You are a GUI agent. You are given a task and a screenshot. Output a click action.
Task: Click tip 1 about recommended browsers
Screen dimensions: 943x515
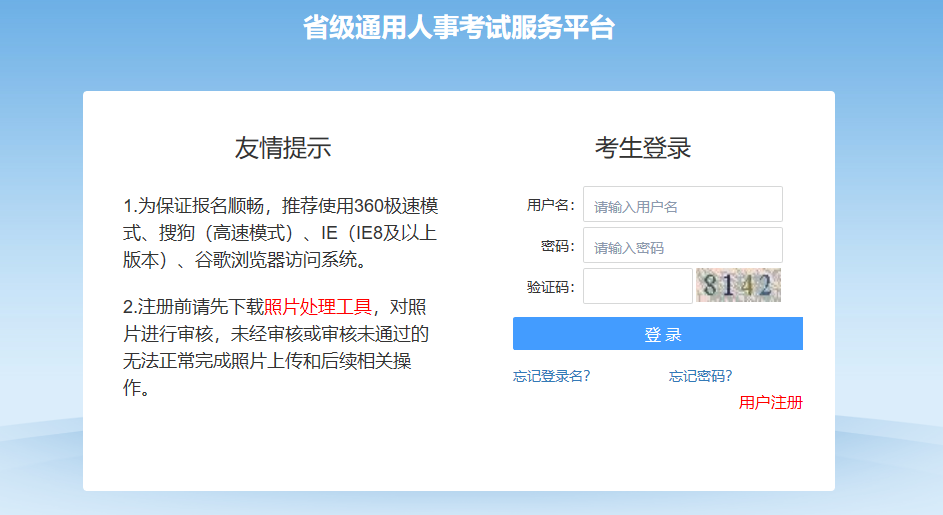(x=281, y=233)
